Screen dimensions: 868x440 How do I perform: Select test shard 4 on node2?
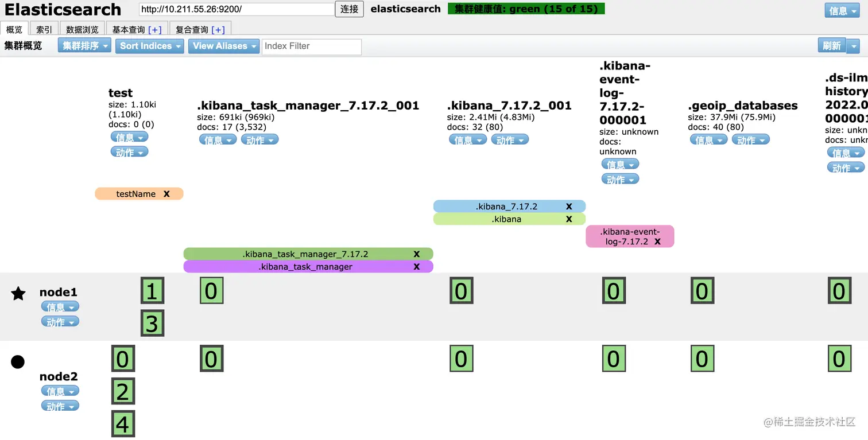click(x=123, y=424)
